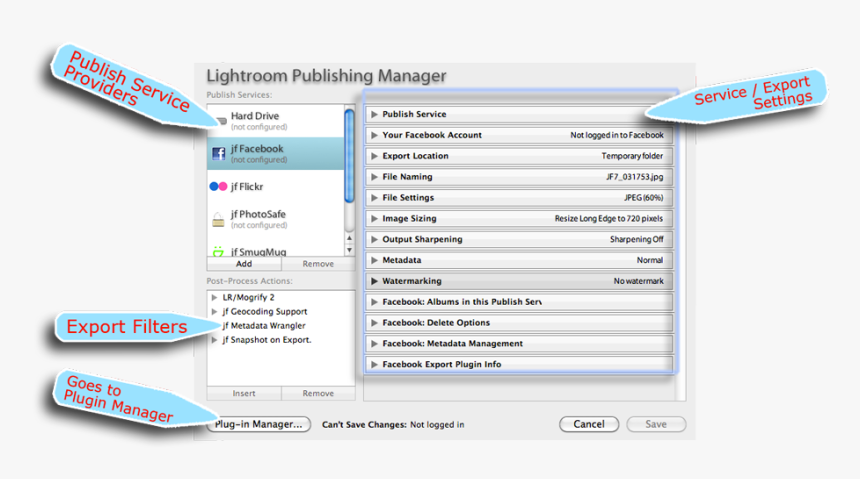This screenshot has height=479, width=860.
Task: Select the jf Flickr service name
Action: pyautogui.click(x=247, y=187)
